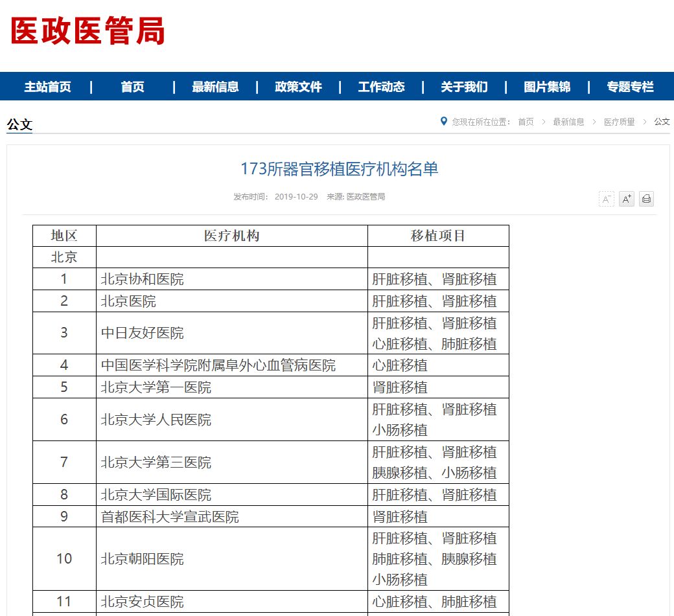Click 最新信息 breadcrumb link
This screenshot has height=616, width=674.
568,122
